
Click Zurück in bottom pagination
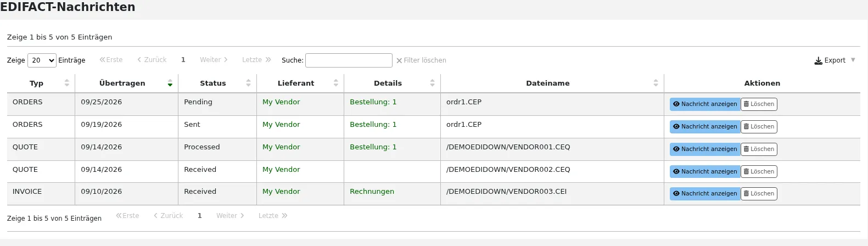tap(169, 216)
